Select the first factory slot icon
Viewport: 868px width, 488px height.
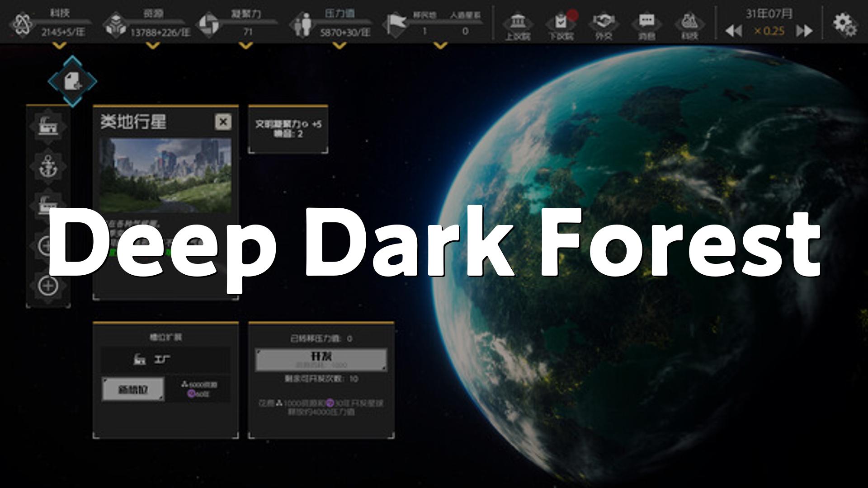tap(48, 127)
